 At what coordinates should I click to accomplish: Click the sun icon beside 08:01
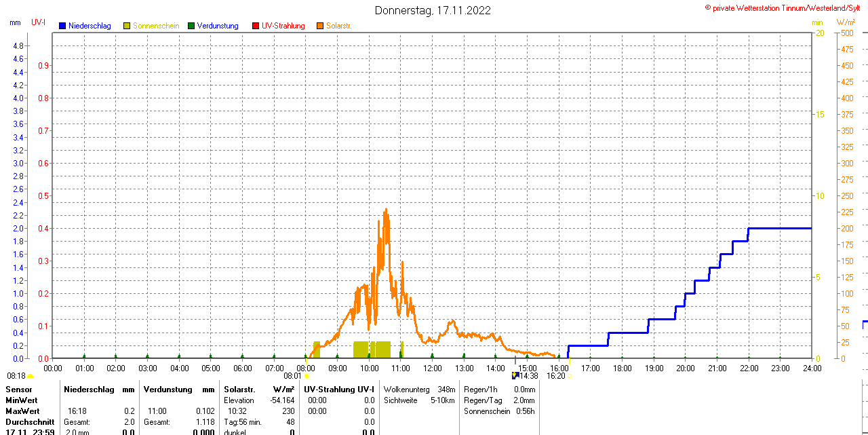click(x=307, y=376)
